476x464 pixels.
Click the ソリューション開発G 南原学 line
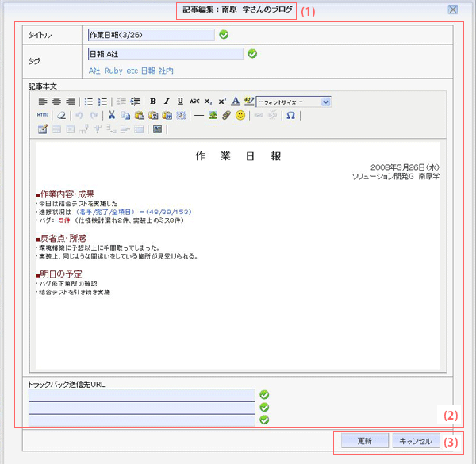[396, 176]
